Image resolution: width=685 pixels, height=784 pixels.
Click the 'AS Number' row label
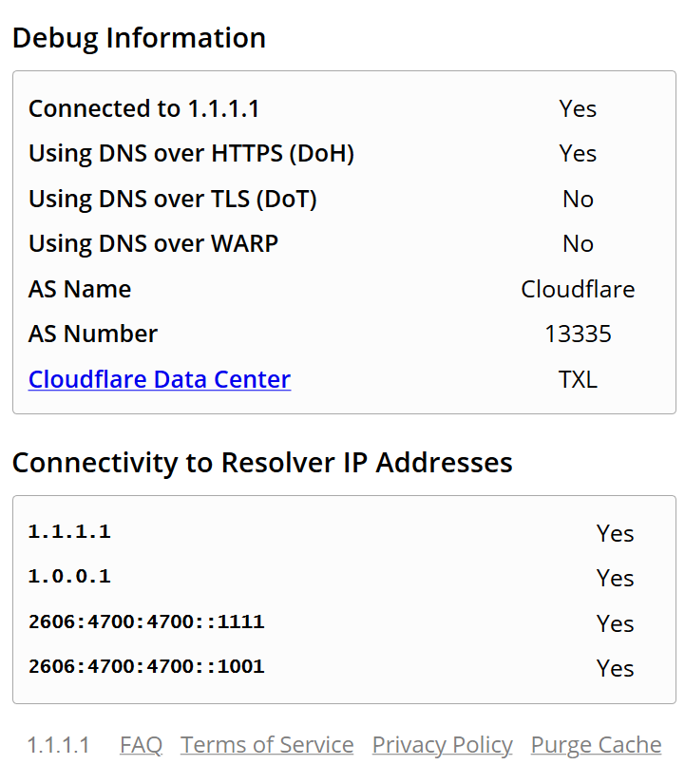click(93, 335)
